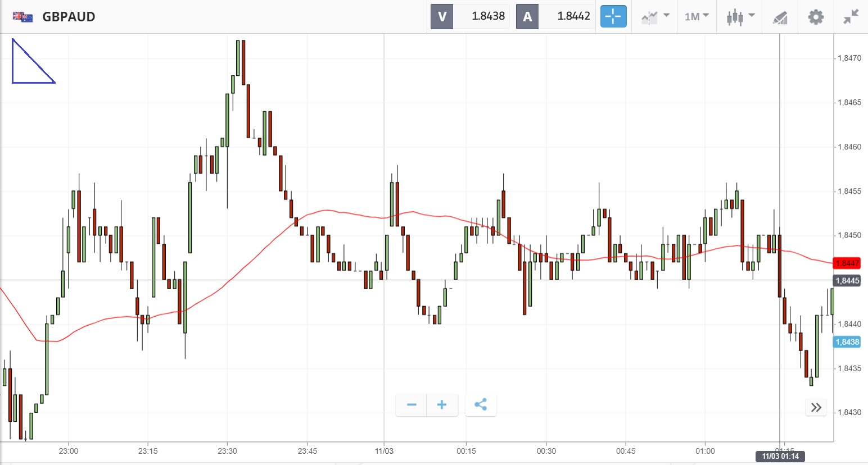The image size is (868, 465).
Task: Toggle the crosshair cursor button
Action: [613, 17]
